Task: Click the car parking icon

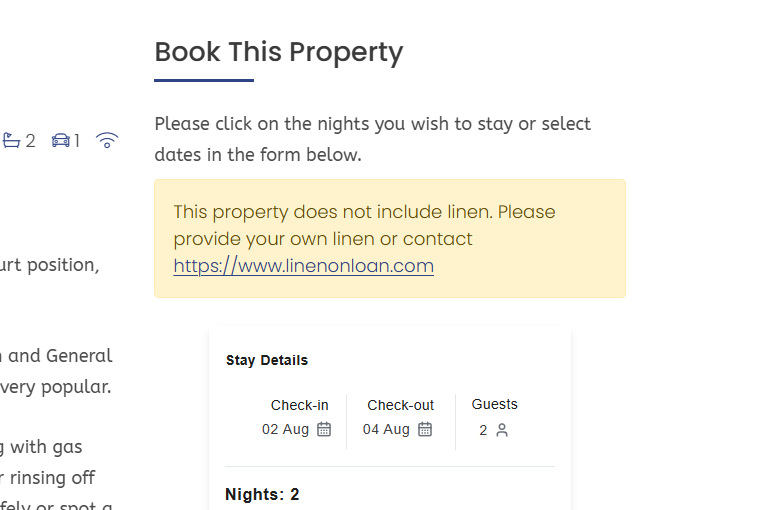Action: pyautogui.click(x=61, y=141)
